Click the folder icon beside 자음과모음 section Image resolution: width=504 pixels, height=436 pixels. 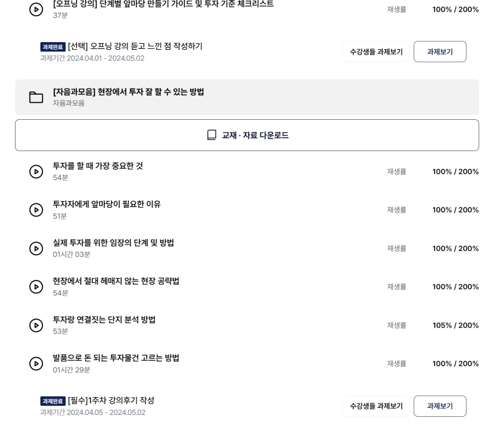coord(36,98)
